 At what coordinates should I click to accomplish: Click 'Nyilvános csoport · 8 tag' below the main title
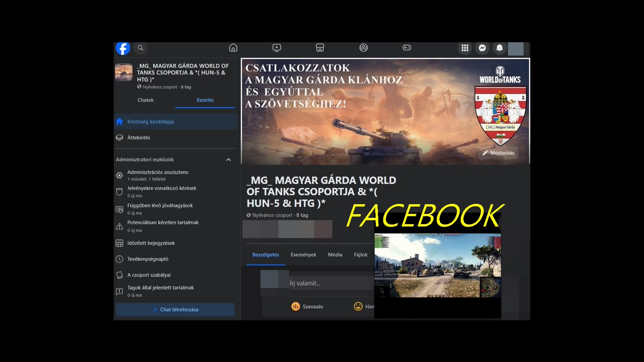[x=277, y=215]
